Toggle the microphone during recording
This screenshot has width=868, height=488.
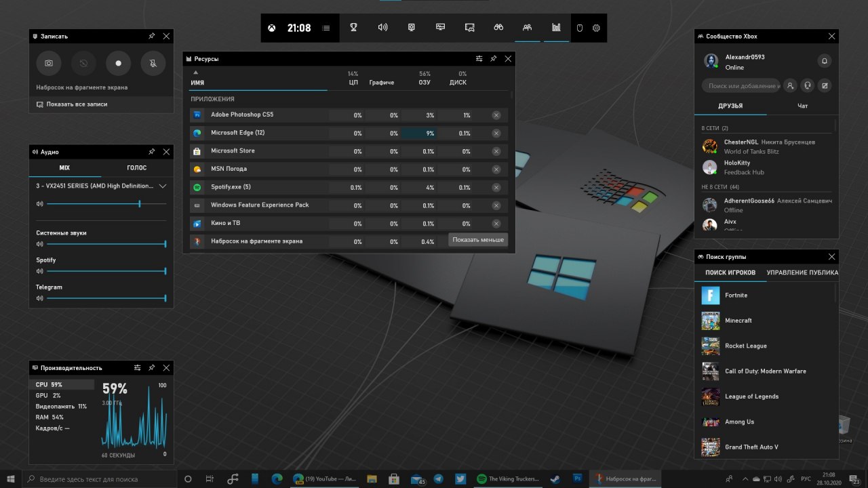point(153,63)
